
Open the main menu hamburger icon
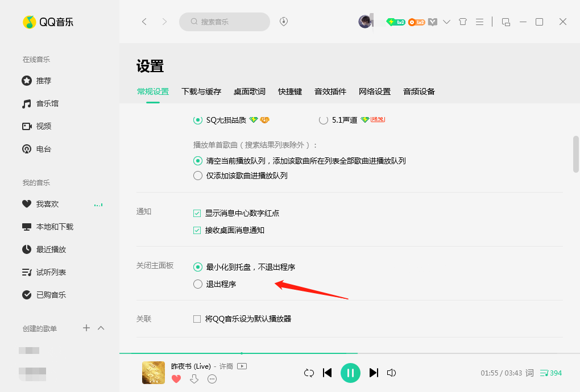[479, 22]
